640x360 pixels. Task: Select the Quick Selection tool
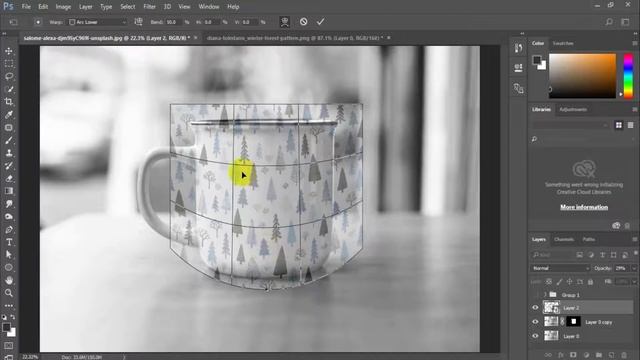pyautogui.click(x=9, y=89)
